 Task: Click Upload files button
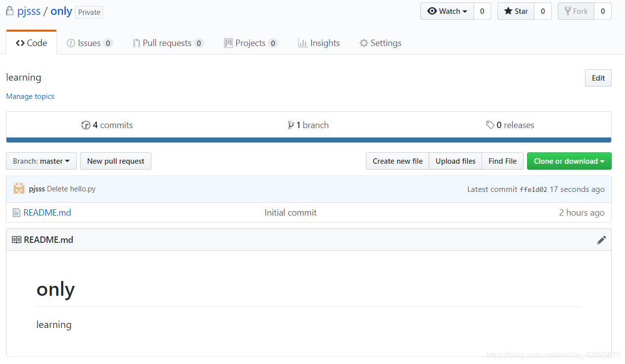455,161
